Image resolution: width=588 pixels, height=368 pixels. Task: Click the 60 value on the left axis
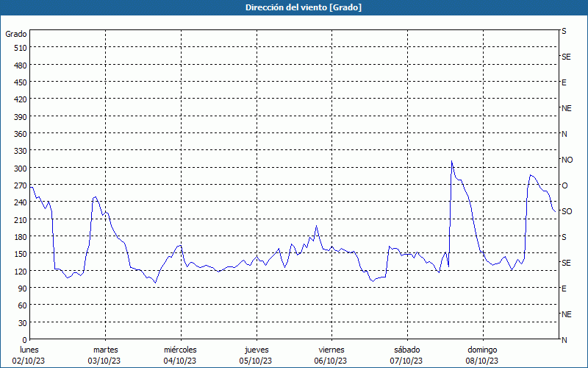coord(22,305)
